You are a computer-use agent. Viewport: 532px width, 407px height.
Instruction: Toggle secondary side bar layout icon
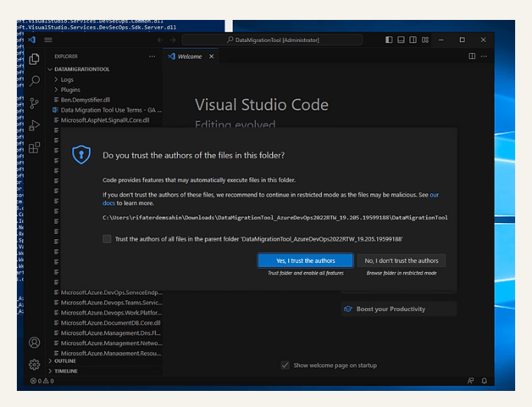click(413, 40)
